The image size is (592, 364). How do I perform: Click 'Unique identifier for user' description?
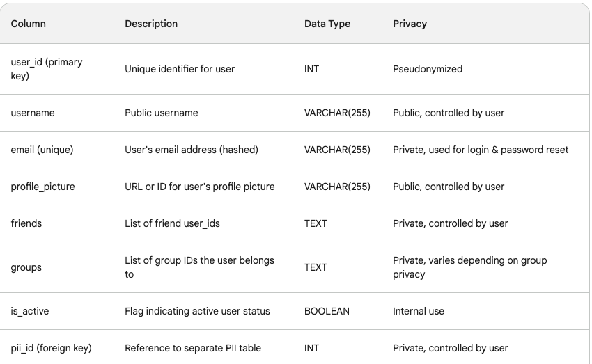pos(180,69)
